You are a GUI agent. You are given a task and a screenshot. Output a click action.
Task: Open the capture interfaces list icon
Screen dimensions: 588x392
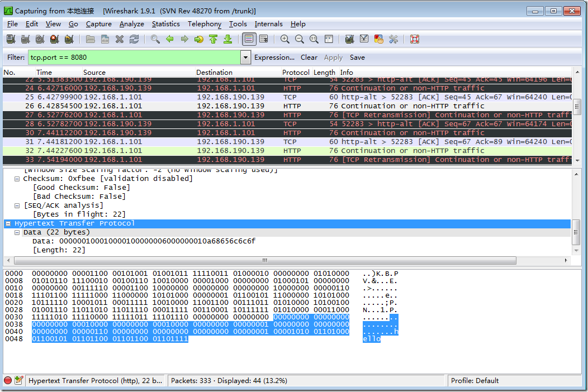pyautogui.click(x=11, y=39)
